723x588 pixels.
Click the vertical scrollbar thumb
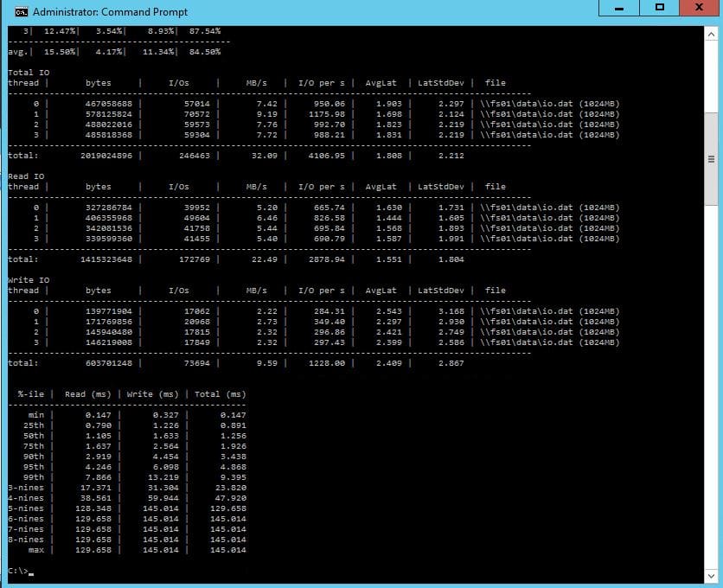coord(712,158)
